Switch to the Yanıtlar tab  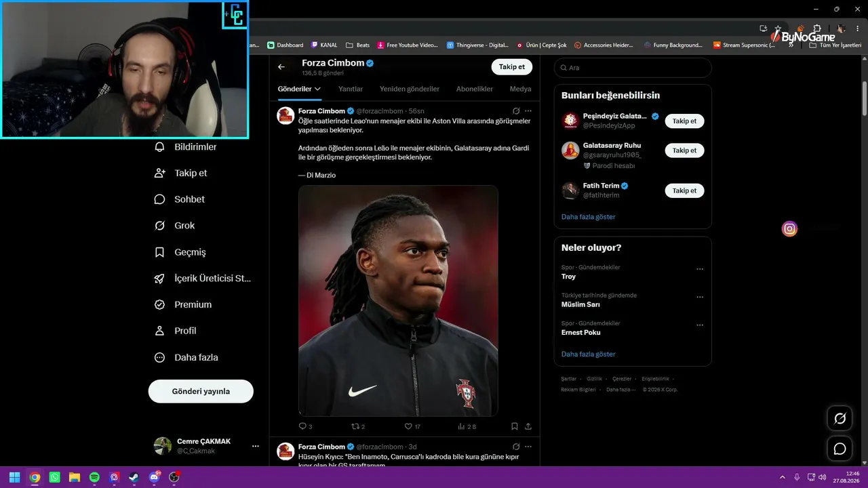pyautogui.click(x=351, y=89)
